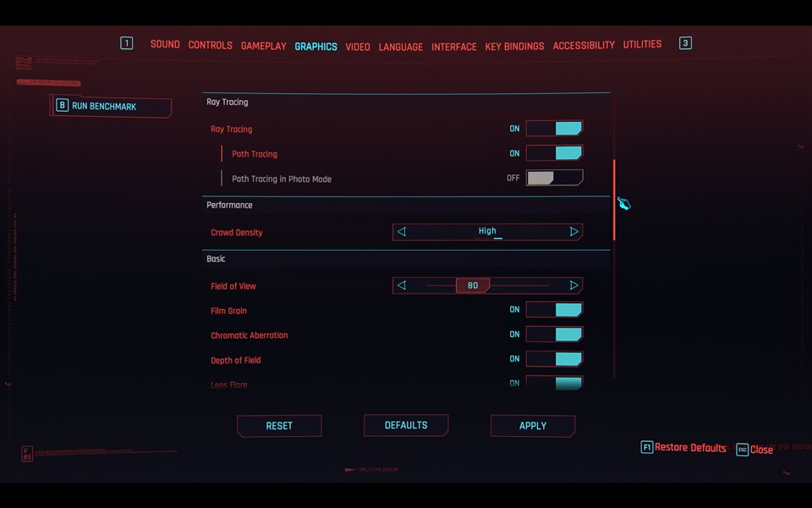Click the settings list scrollbar
The width and height of the screenshot is (812, 508).
(614, 201)
